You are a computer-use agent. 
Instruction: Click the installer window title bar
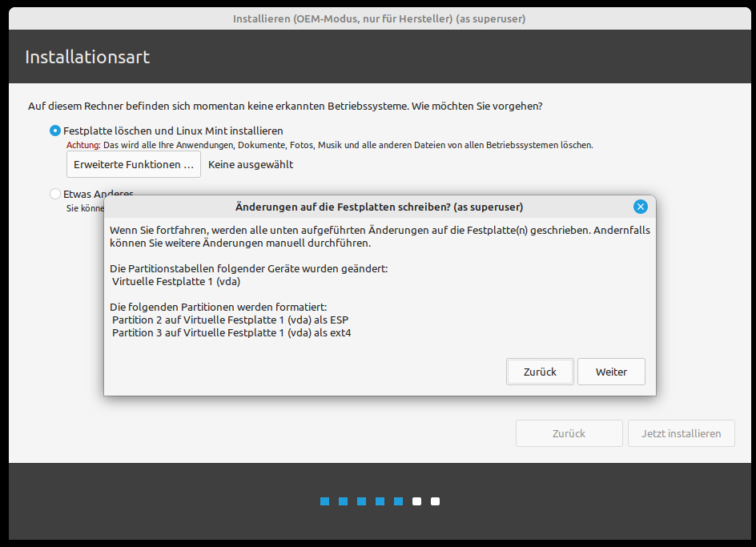point(379,18)
